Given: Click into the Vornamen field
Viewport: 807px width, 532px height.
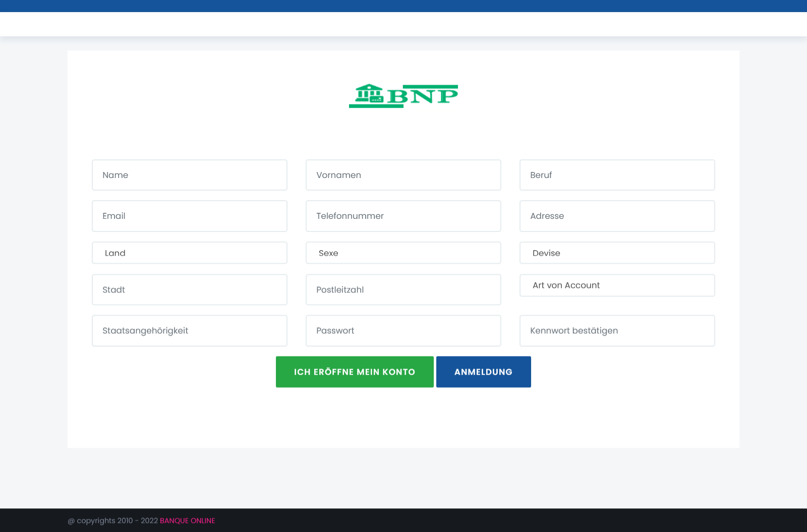Looking at the screenshot, I should pyautogui.click(x=403, y=175).
